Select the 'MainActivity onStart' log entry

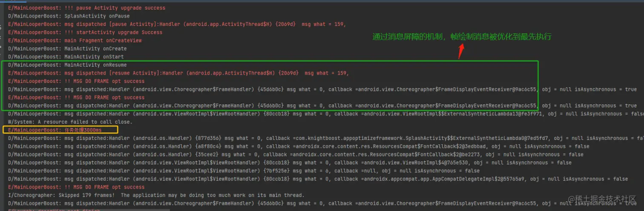(65, 57)
